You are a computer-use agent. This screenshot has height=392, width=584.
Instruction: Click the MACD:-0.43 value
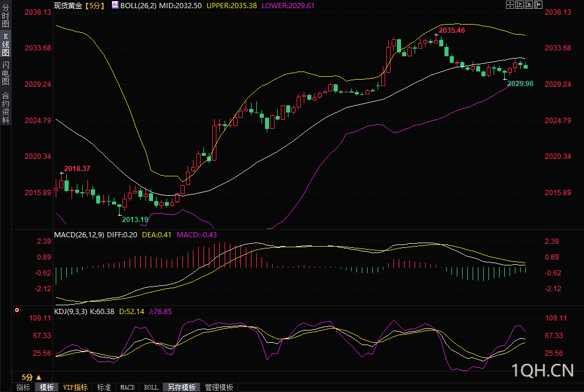[196, 235]
